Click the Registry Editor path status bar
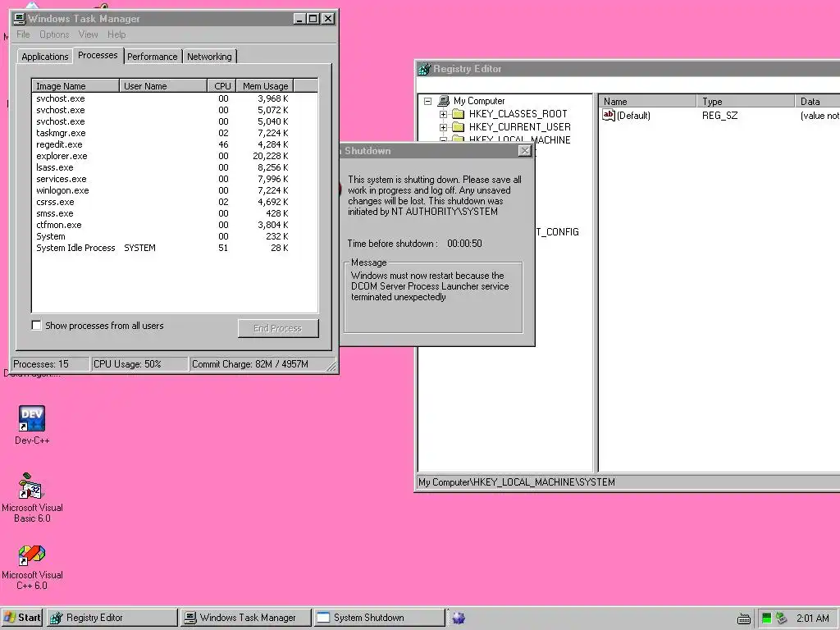Image resolution: width=840 pixels, height=630 pixels. [x=628, y=482]
